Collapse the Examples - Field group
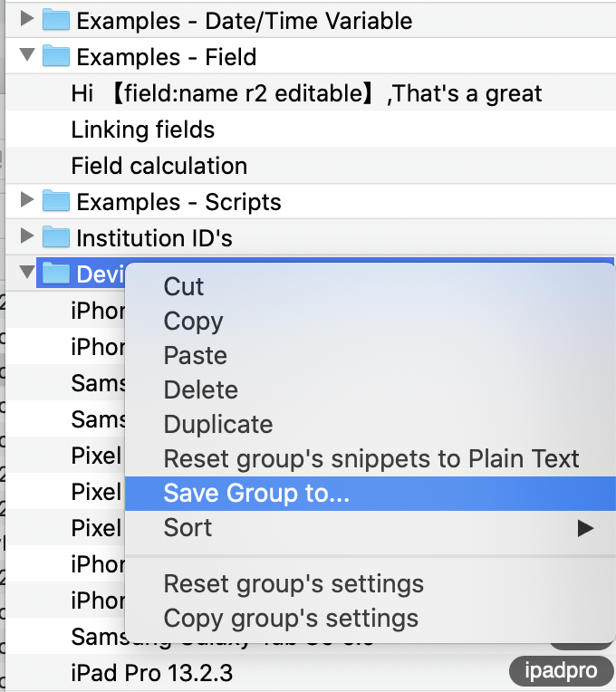616x692 pixels. 27,54
